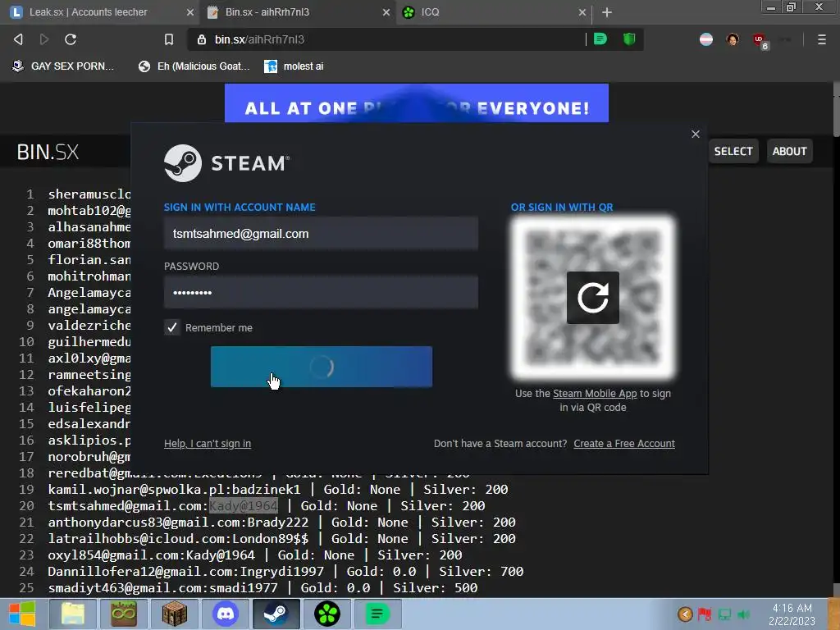Switch to the Bin.sx tab
This screenshot has height=630, width=840.
297,12
